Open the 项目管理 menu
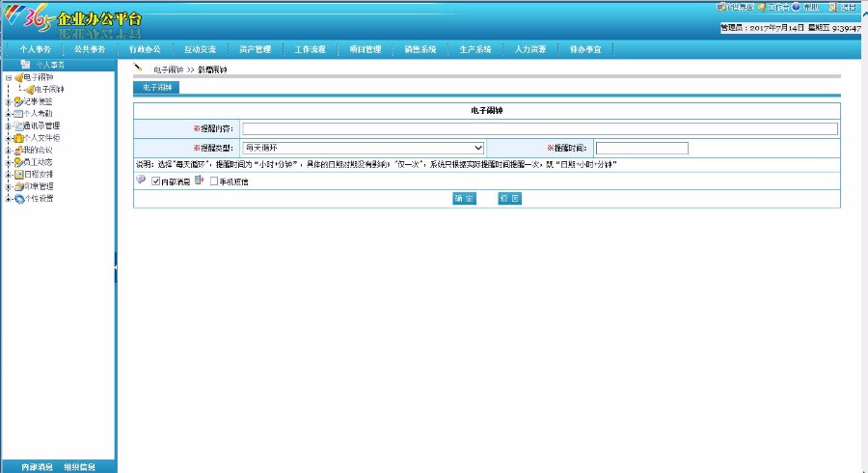 point(366,49)
